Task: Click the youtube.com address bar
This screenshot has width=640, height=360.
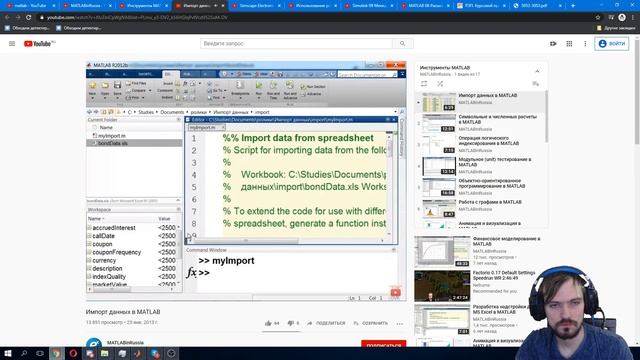Action: pos(314,18)
